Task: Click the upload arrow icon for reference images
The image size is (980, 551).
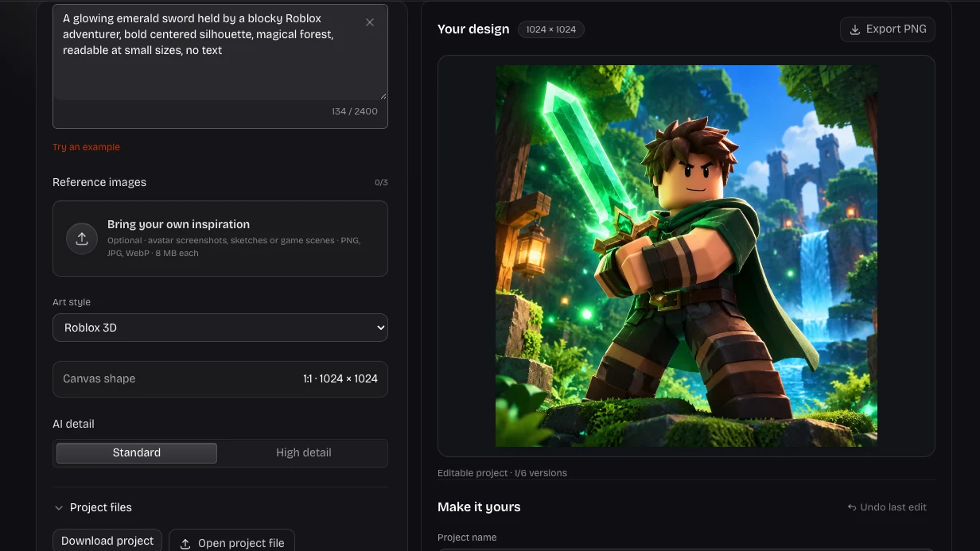Action: (82, 239)
